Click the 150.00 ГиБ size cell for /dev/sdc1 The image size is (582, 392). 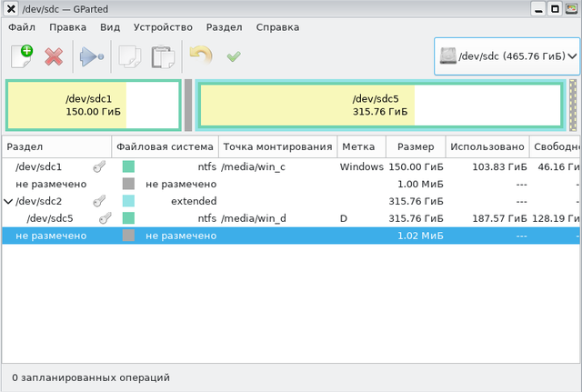pos(416,166)
